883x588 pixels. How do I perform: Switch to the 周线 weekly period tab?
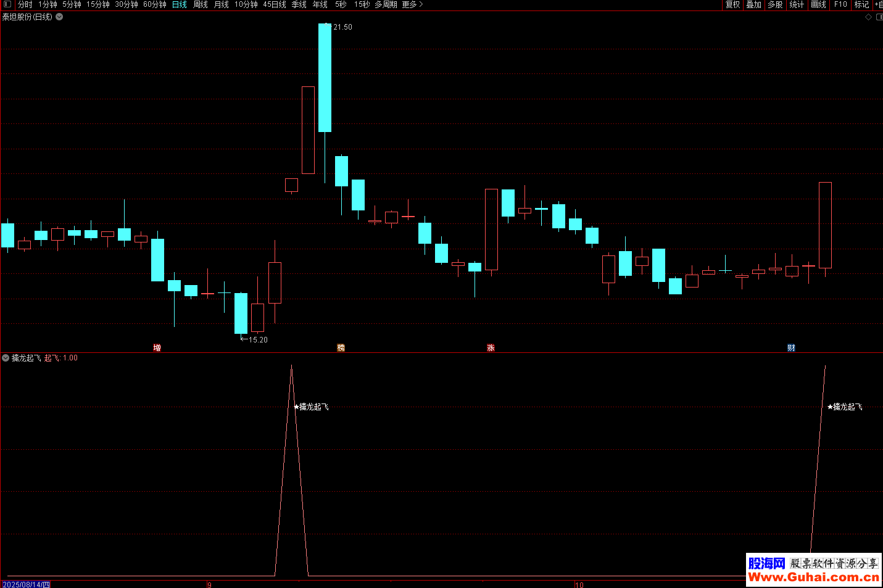tap(201, 4)
